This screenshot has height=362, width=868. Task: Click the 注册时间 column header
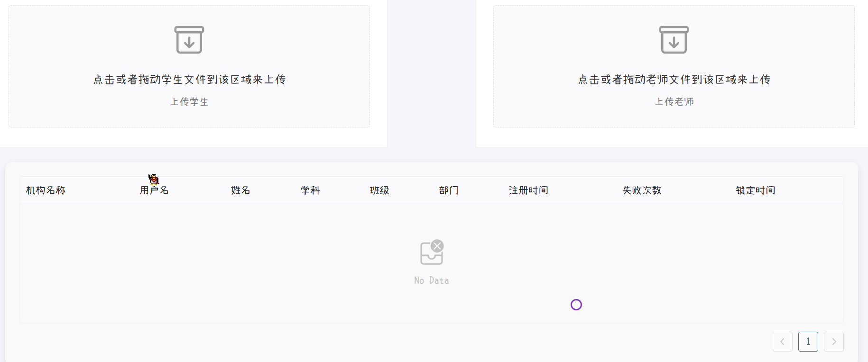click(x=528, y=190)
